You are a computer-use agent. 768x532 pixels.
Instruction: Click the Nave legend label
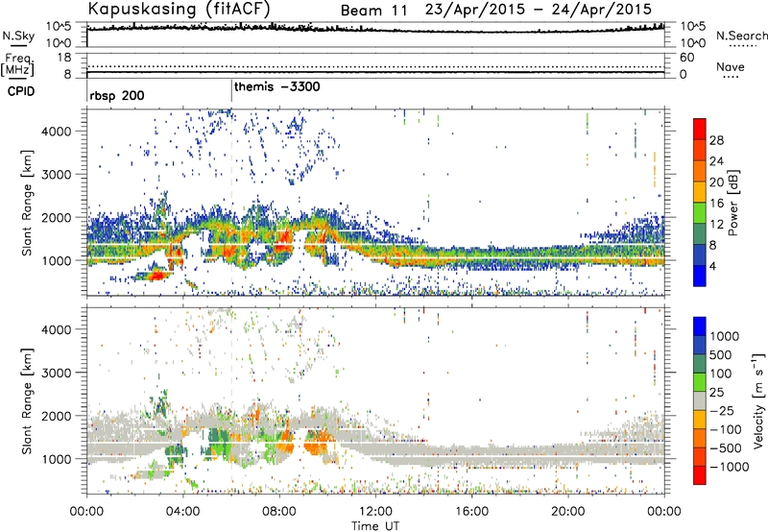click(x=731, y=67)
